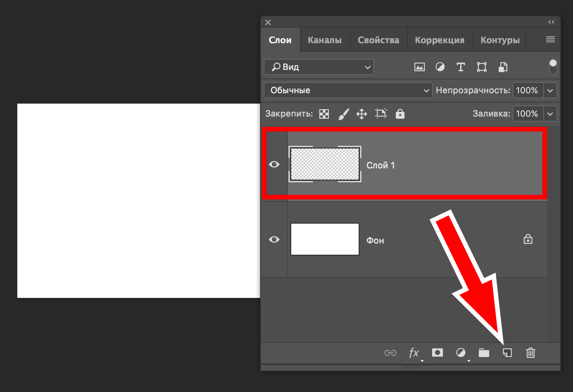
Task: Click the delete layer trash icon
Action: point(531,353)
